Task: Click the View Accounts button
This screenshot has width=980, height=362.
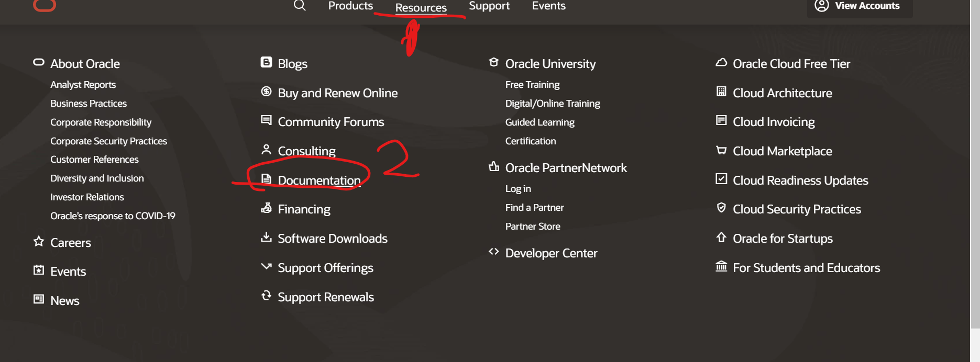Action: pyautogui.click(x=860, y=6)
